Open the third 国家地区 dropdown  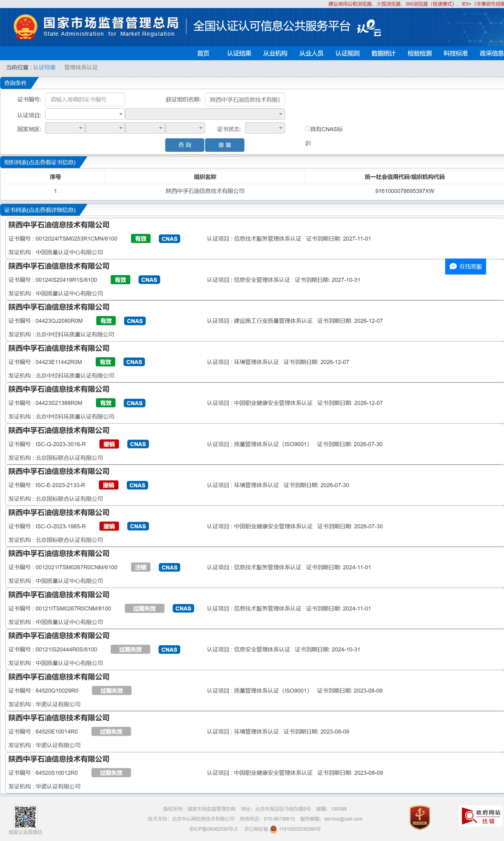pos(145,128)
